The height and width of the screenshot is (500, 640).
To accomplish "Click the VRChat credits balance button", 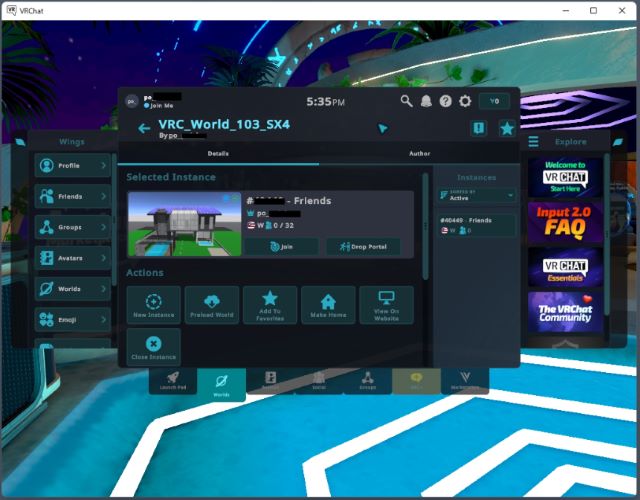I will (x=494, y=101).
